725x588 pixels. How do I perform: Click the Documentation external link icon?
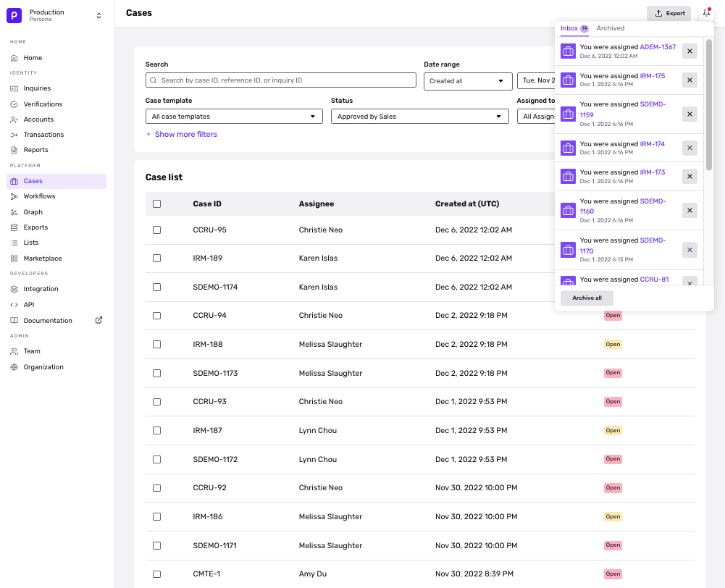[99, 320]
